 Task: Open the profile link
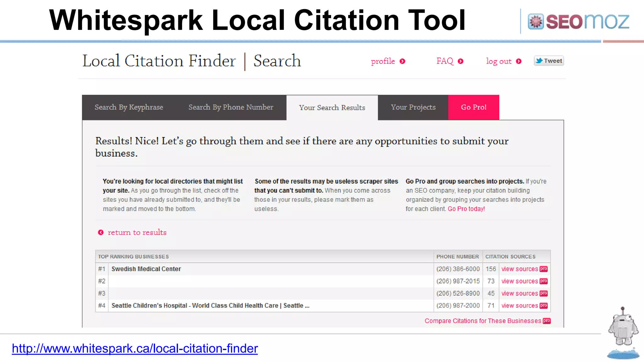tap(383, 61)
